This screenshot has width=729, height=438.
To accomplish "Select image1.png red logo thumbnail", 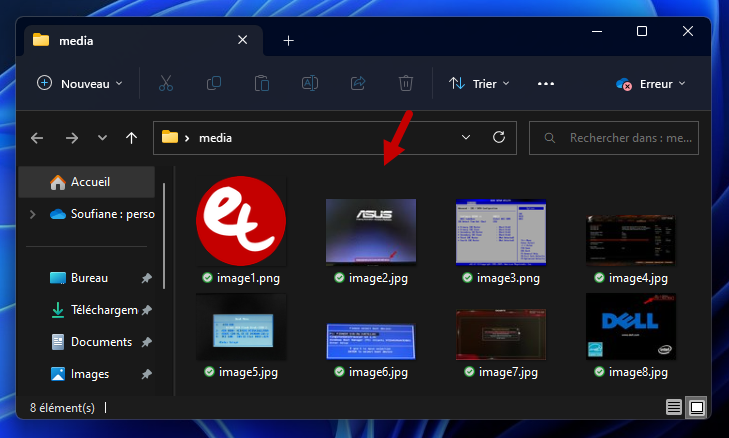I will pyautogui.click(x=241, y=221).
